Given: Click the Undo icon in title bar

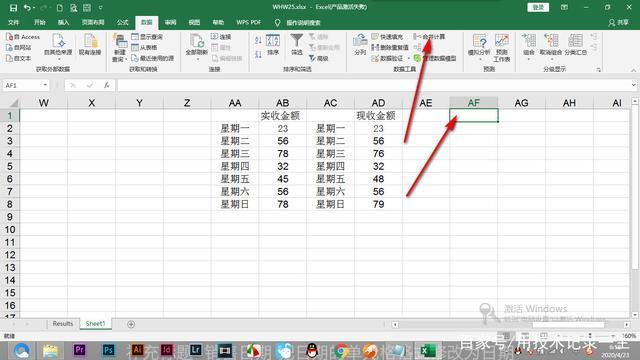Looking at the screenshot, I should pos(27,7).
